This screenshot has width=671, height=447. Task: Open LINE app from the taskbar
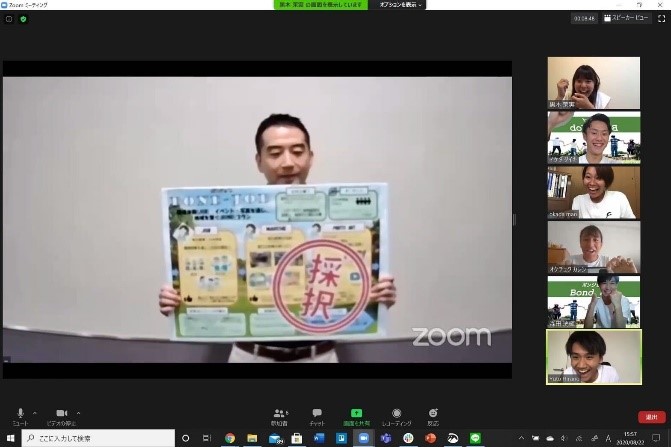tap(475, 438)
